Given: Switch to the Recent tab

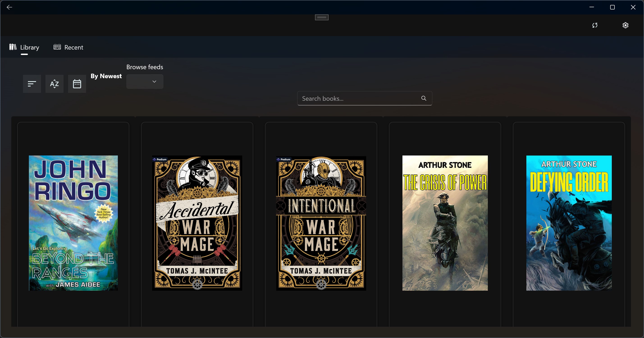Looking at the screenshot, I should [x=68, y=47].
